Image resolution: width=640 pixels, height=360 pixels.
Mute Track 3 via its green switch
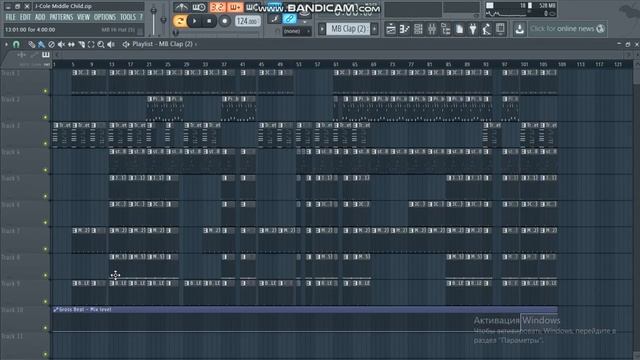[45, 144]
